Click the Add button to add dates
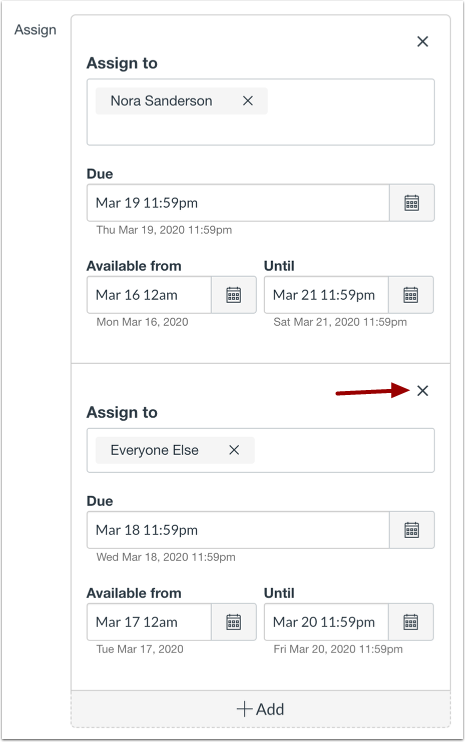The height and width of the screenshot is (742, 465). [261, 709]
